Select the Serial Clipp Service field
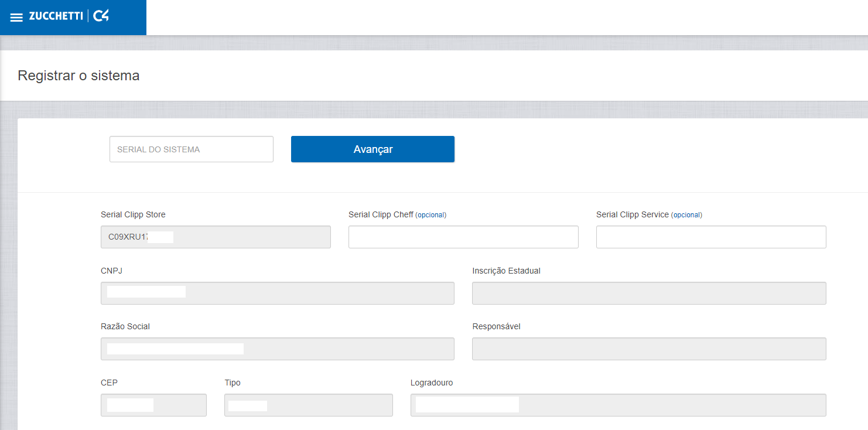The width and height of the screenshot is (868, 430). [710, 237]
